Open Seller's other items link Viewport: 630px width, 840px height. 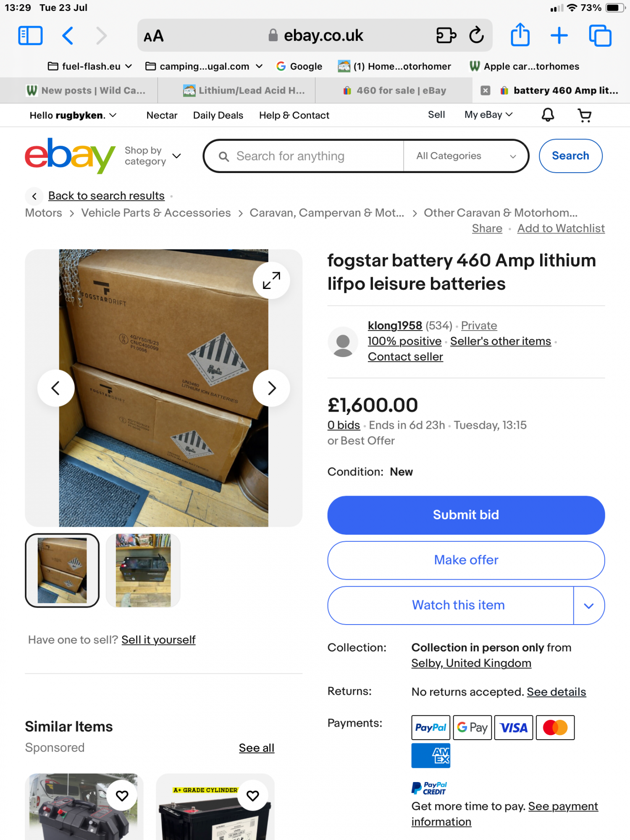tap(500, 341)
